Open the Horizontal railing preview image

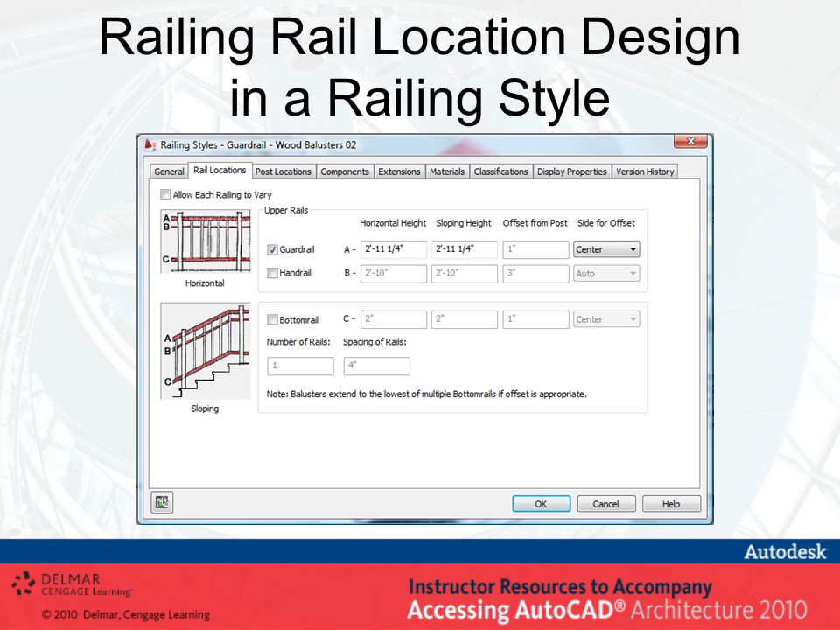(x=206, y=241)
